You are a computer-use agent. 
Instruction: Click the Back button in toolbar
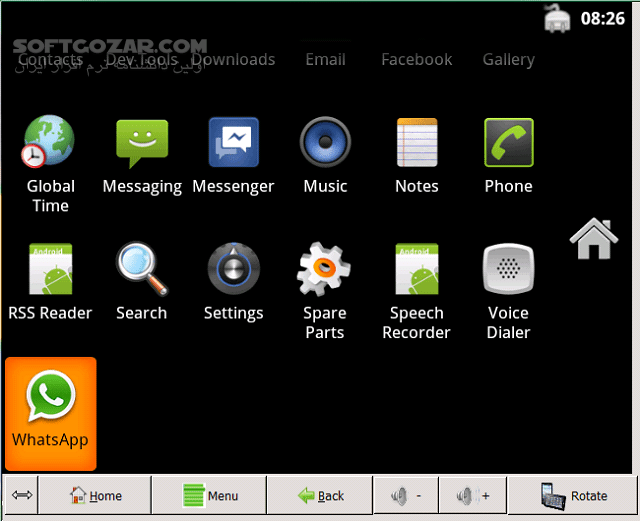[x=320, y=495]
